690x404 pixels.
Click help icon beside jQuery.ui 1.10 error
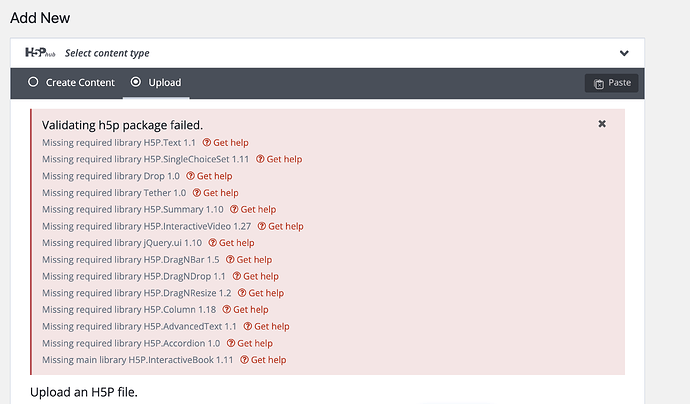tap(213, 243)
